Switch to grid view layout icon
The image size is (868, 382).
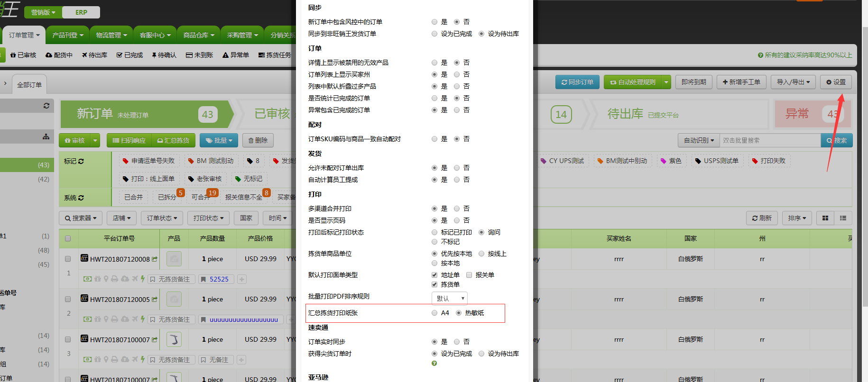pos(825,218)
